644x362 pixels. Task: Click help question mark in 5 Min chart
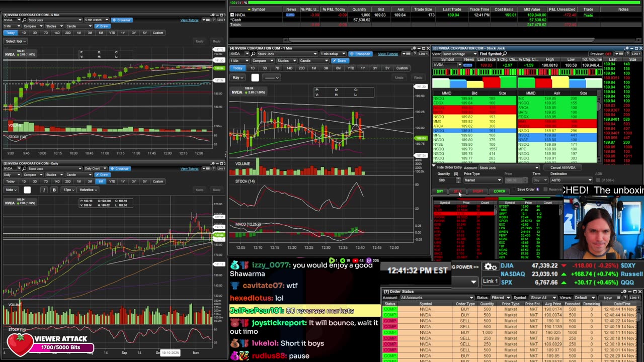point(213,20)
